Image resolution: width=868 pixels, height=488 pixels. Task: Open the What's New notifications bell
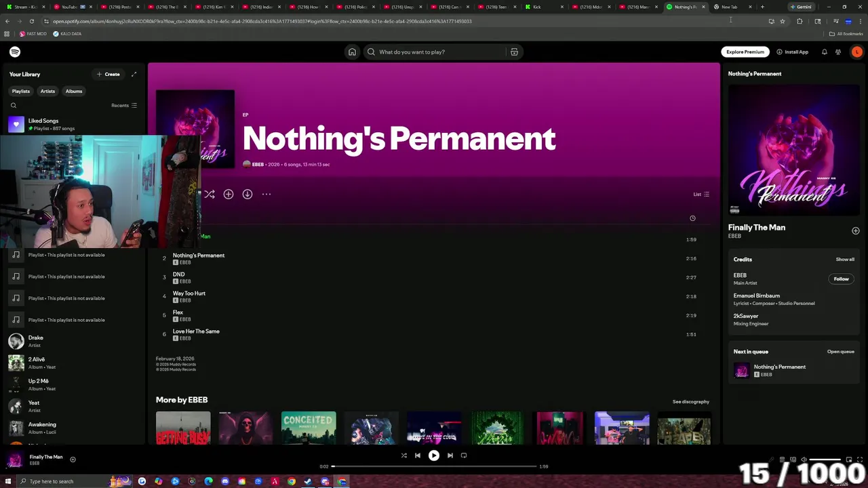click(825, 52)
